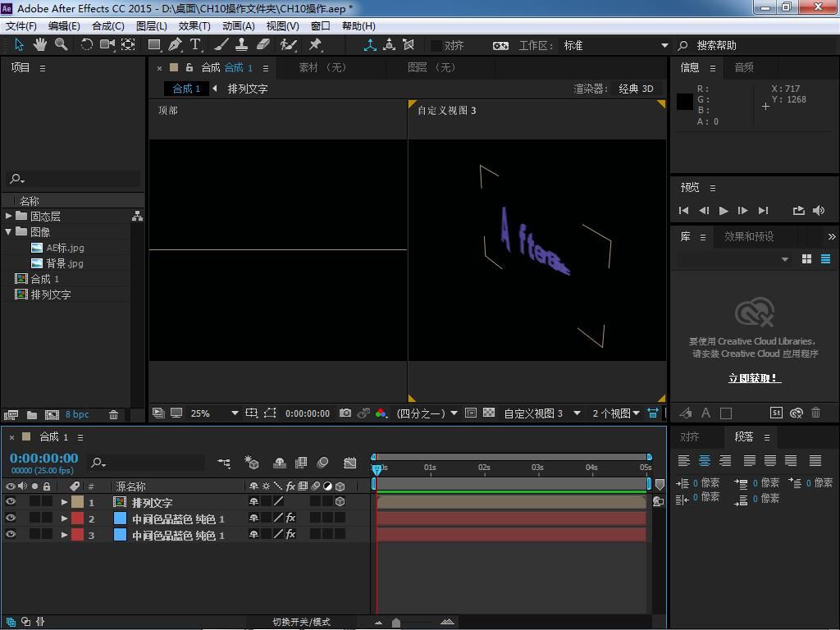Click 切换开关/模式 button
Image resolution: width=840 pixels, height=630 pixels.
coord(302,622)
